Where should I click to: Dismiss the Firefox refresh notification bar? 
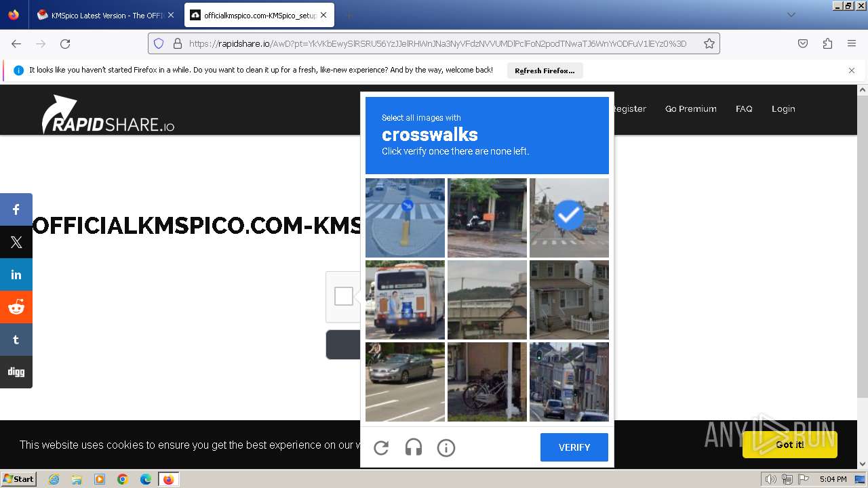click(x=852, y=70)
